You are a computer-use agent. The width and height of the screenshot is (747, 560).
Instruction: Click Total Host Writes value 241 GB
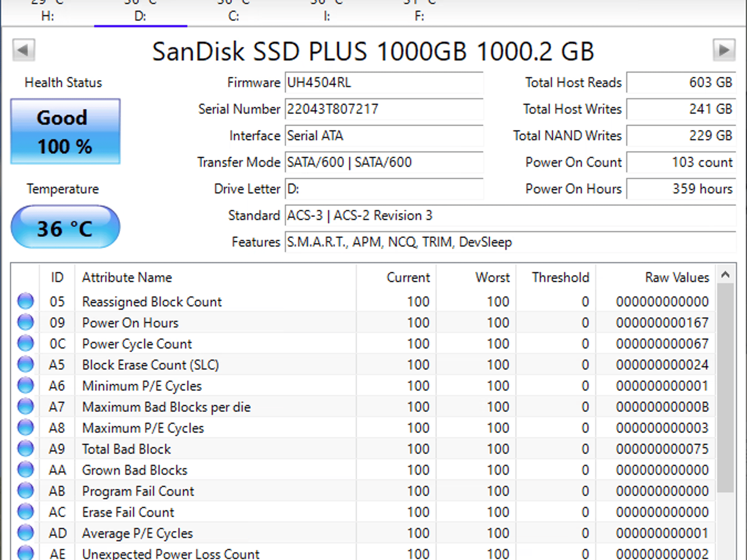point(681,109)
